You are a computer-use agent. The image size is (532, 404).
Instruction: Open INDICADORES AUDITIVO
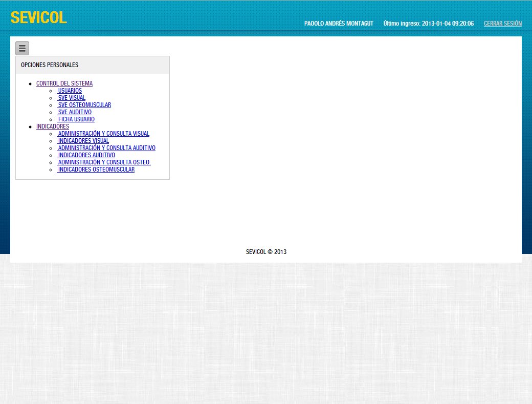86,155
